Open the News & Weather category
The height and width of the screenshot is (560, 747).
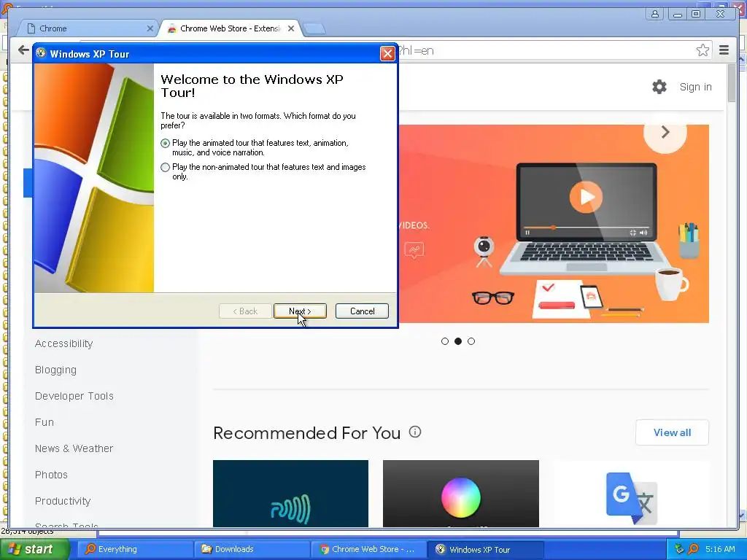(74, 448)
